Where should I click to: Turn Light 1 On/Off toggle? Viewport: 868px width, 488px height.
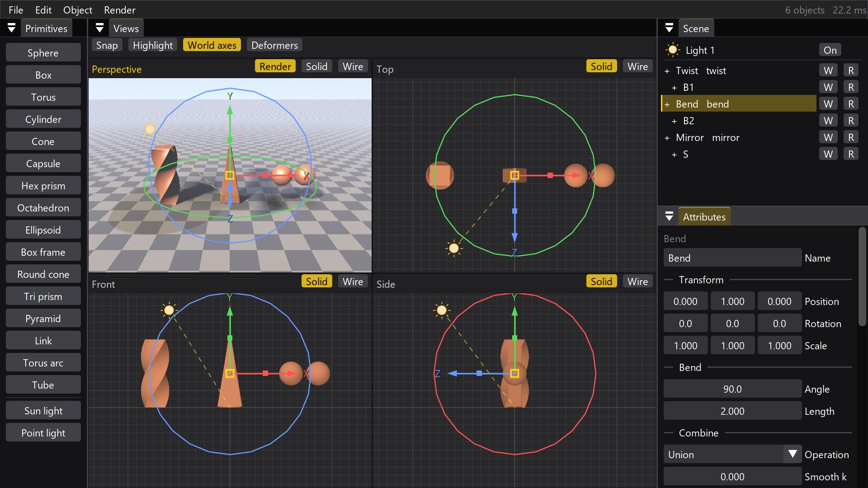[x=830, y=50]
